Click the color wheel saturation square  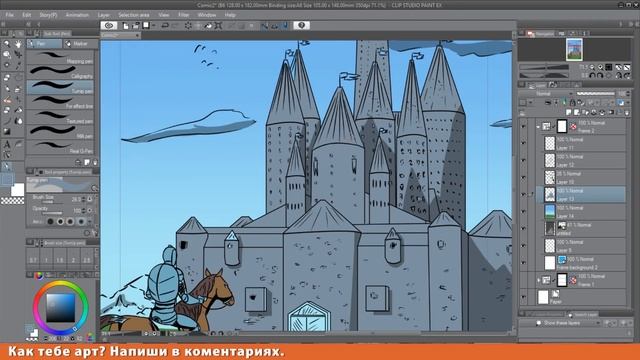click(x=60, y=308)
